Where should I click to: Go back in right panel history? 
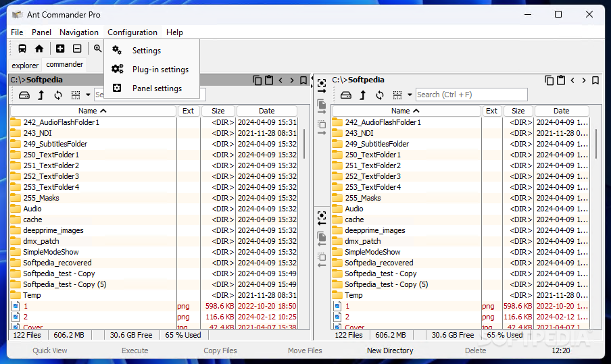pyautogui.click(x=572, y=80)
